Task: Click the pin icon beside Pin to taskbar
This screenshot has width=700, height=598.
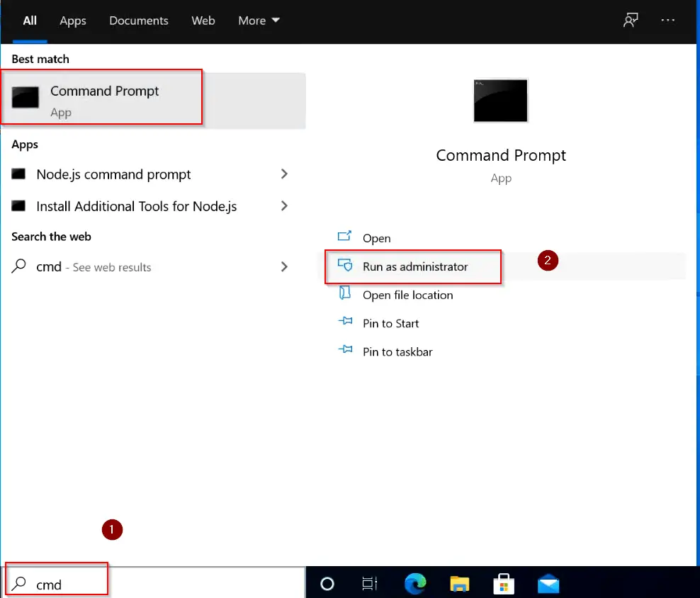Action: coord(346,349)
